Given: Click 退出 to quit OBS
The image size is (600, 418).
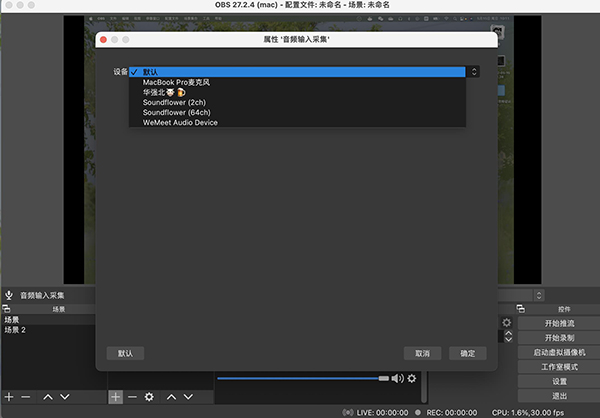Looking at the screenshot, I should pos(559,396).
